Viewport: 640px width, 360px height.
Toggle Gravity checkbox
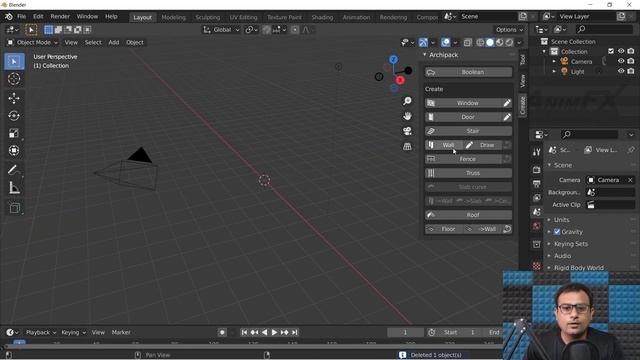(x=557, y=232)
